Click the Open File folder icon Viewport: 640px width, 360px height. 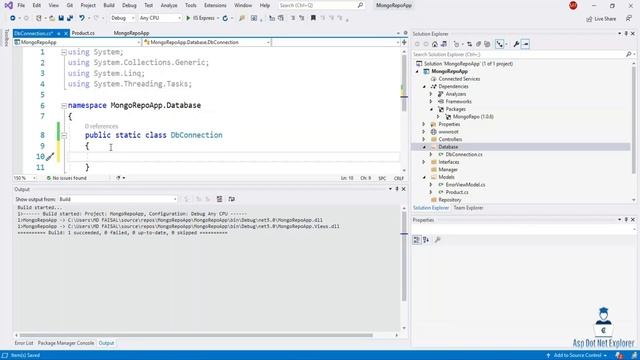coord(52,18)
